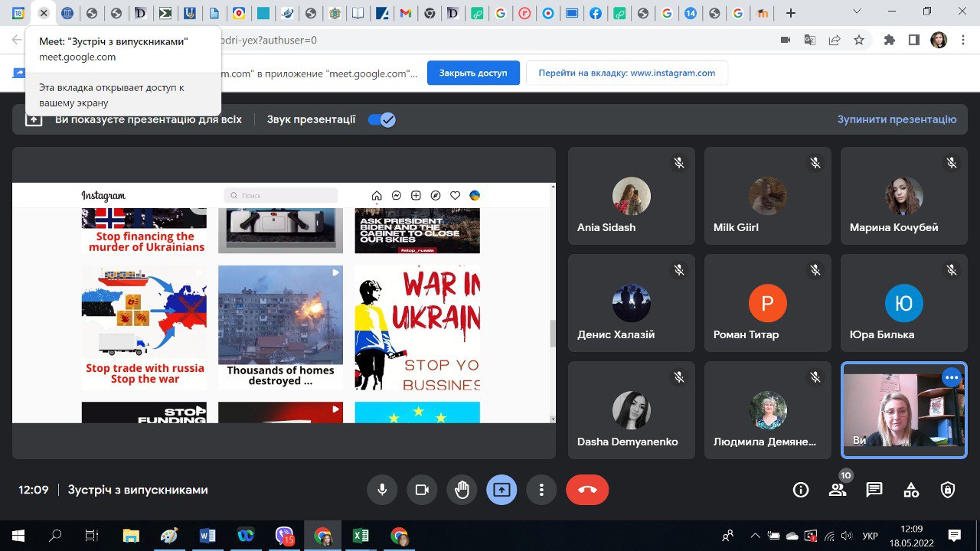Turn off camera in Meet controls
The width and height of the screenshot is (980, 551).
[x=422, y=490]
